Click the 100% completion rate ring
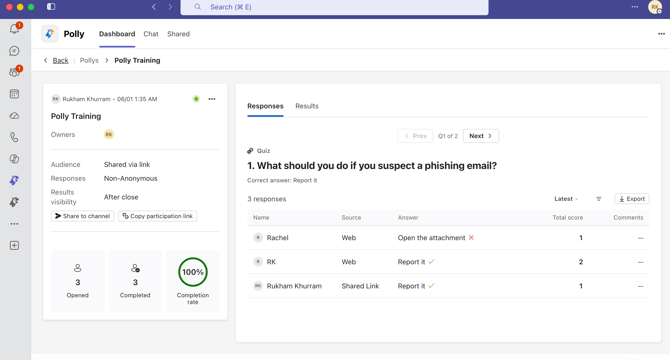The image size is (670, 360). click(x=193, y=272)
